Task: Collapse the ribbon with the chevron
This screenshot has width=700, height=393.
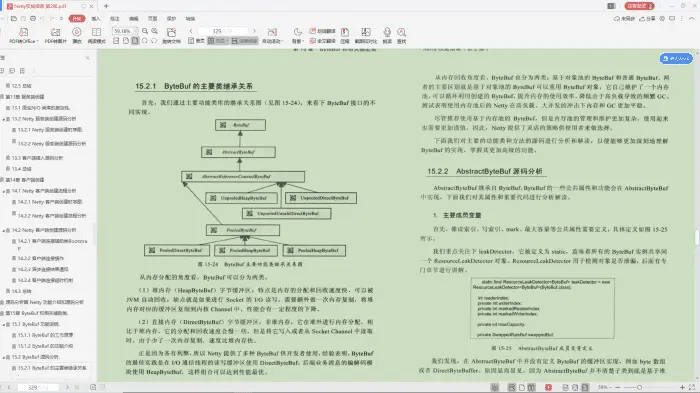Action: [x=692, y=19]
